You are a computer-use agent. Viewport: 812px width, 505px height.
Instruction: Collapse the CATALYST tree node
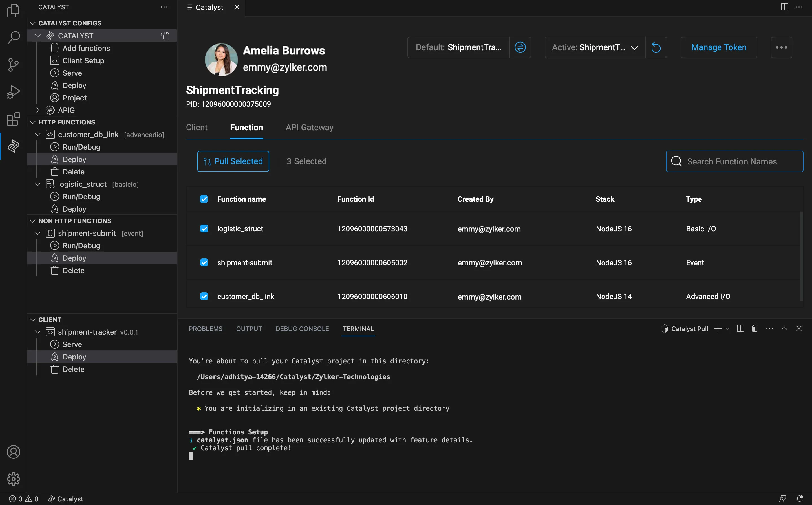pyautogui.click(x=38, y=35)
